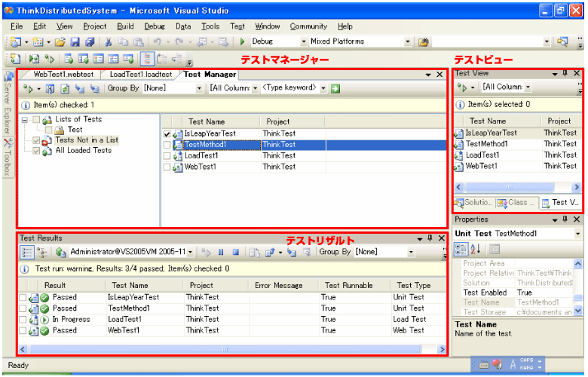The image size is (588, 377).
Task: Switch to the Class View tab
Action: pos(516,203)
